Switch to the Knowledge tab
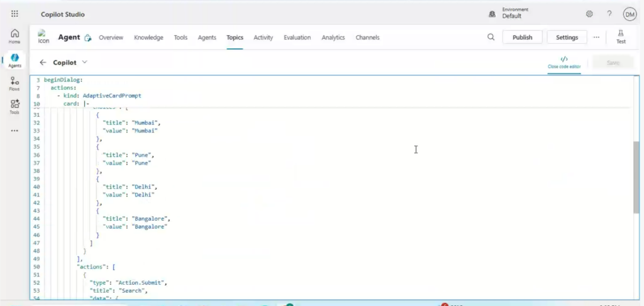Image resolution: width=644 pixels, height=306 pixels. pyautogui.click(x=148, y=38)
